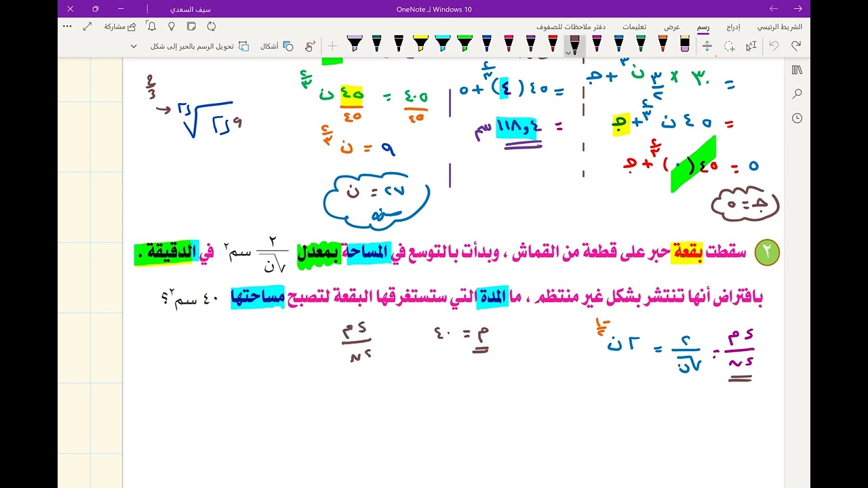
Task: Choose the yellow highlighter
Action: pyautogui.click(x=420, y=45)
